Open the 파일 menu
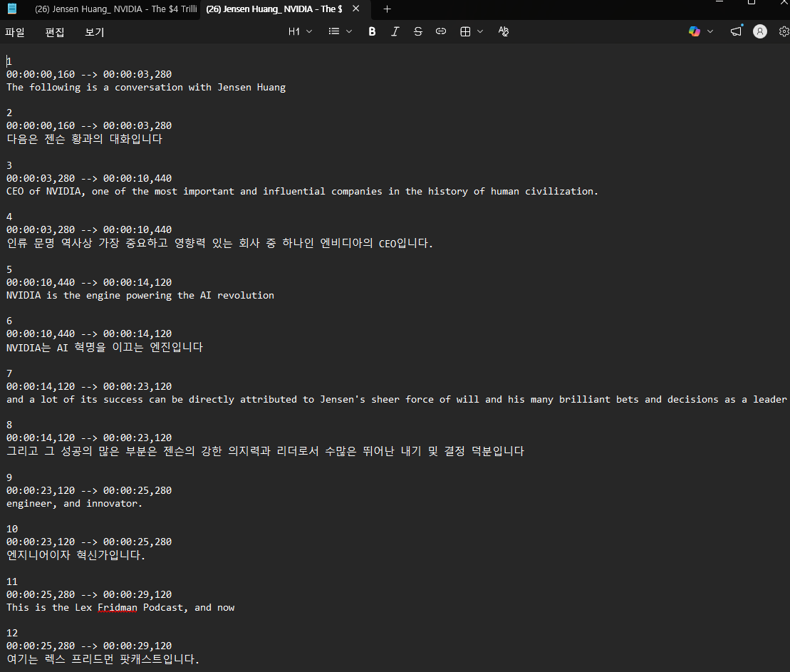This screenshot has height=672, width=790. tap(15, 32)
